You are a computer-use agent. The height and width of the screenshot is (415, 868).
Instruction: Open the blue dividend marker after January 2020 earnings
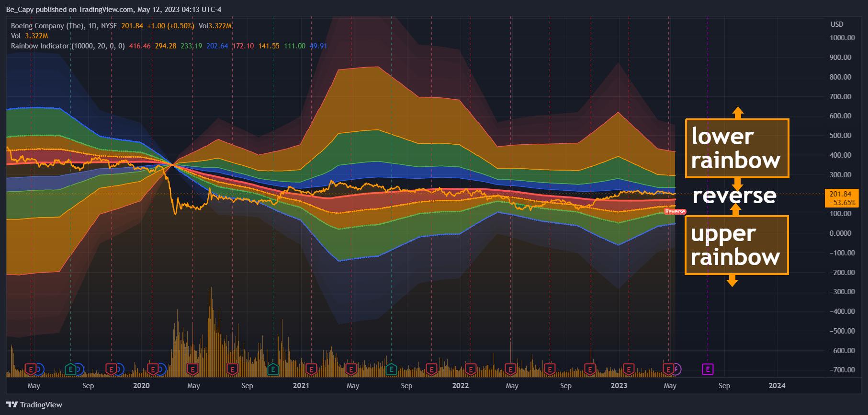point(162,369)
